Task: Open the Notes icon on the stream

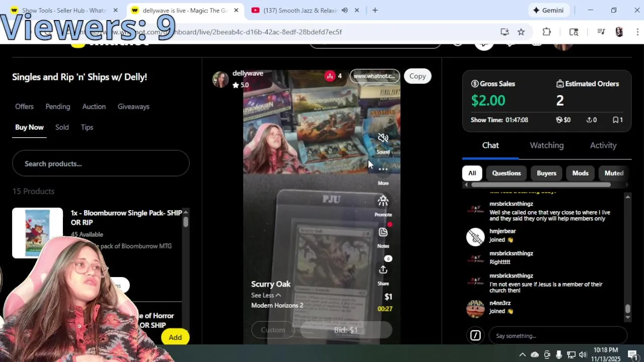Action: pos(383,232)
